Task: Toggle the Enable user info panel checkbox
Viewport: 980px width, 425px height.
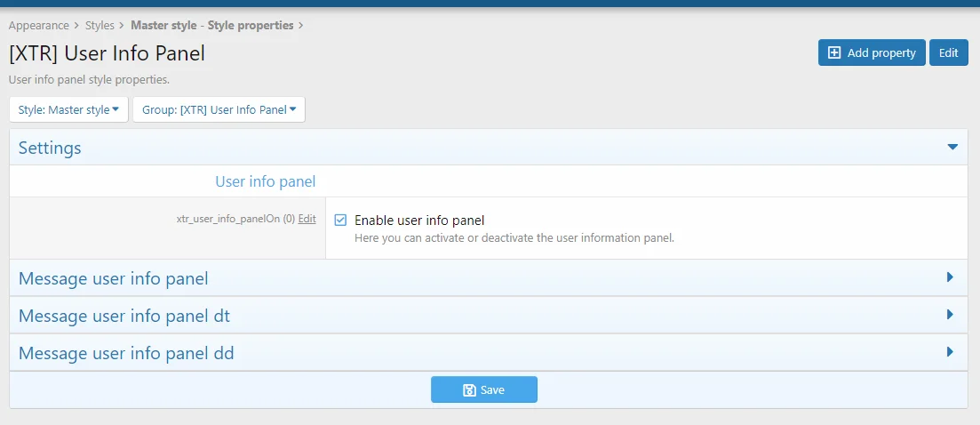Action: [x=340, y=221]
